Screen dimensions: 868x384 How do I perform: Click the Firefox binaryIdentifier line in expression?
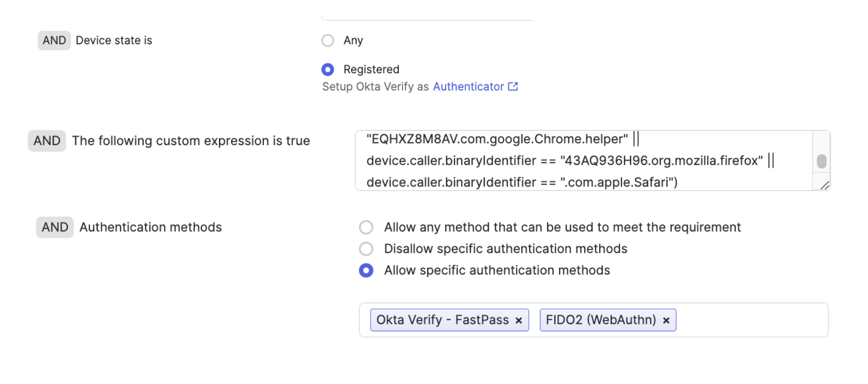(564, 161)
